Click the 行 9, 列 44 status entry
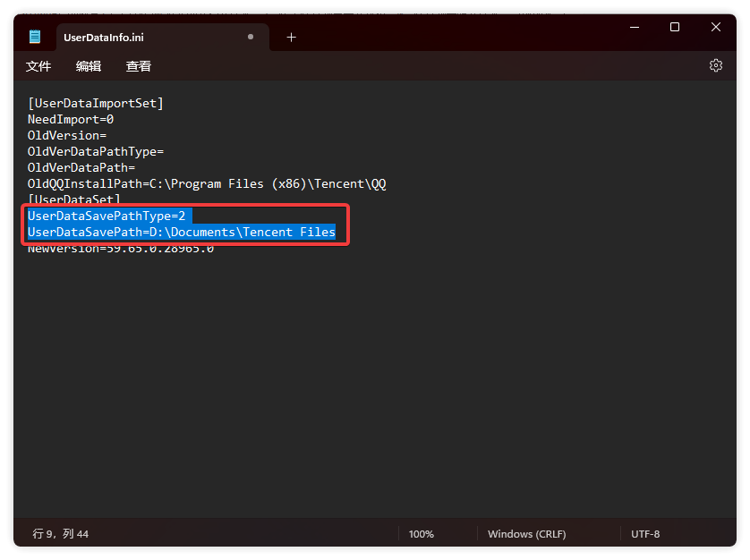 pos(60,534)
